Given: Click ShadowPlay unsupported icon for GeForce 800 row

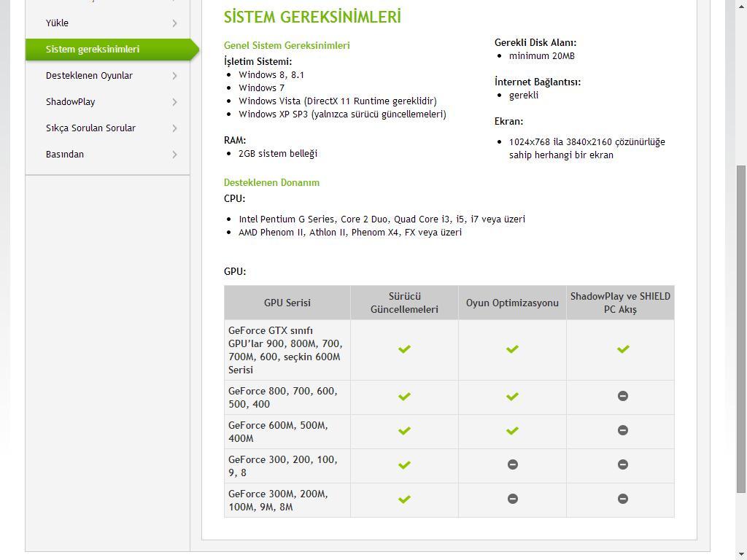Looking at the screenshot, I should pos(623,396).
